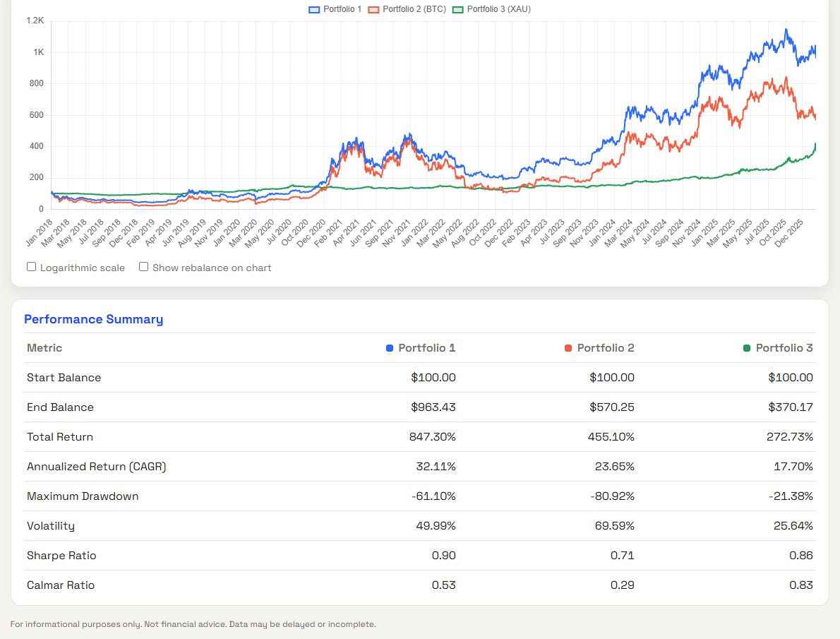This screenshot has height=639, width=840.
Task: Select the Calmar Ratio row label
Action: click(x=61, y=585)
